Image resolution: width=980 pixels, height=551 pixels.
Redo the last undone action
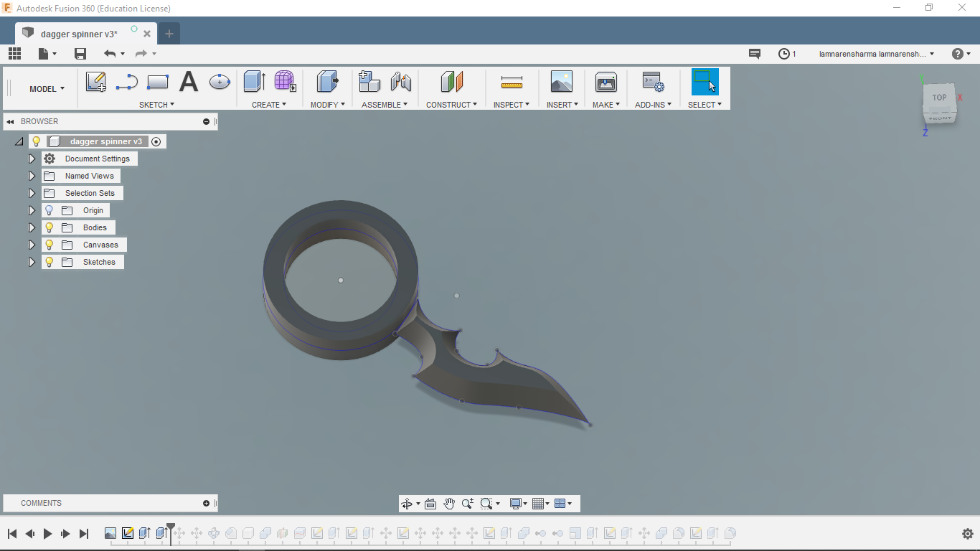141,54
